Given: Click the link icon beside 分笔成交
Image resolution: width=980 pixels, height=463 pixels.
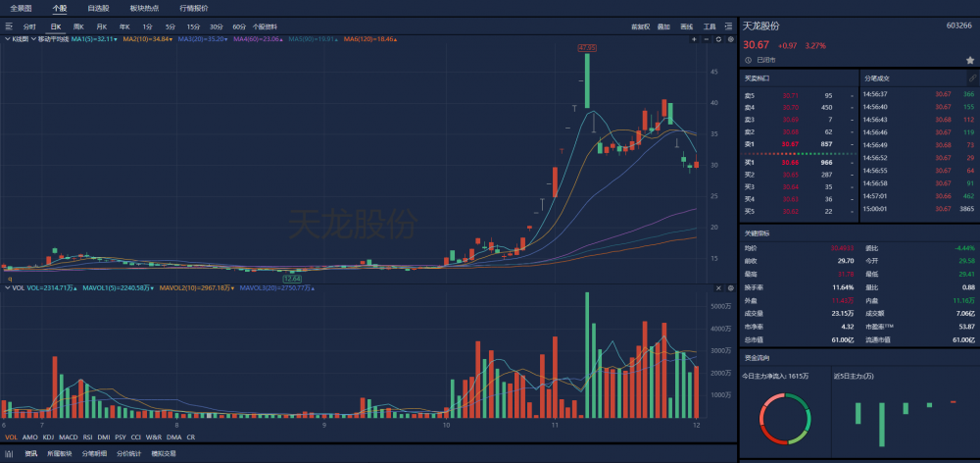Looking at the screenshot, I should coord(972,78).
